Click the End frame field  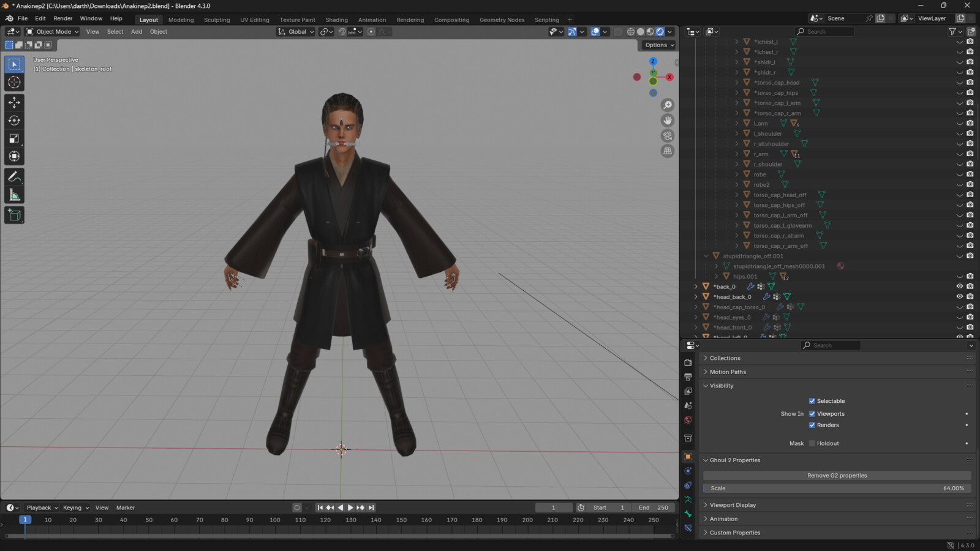coord(653,508)
